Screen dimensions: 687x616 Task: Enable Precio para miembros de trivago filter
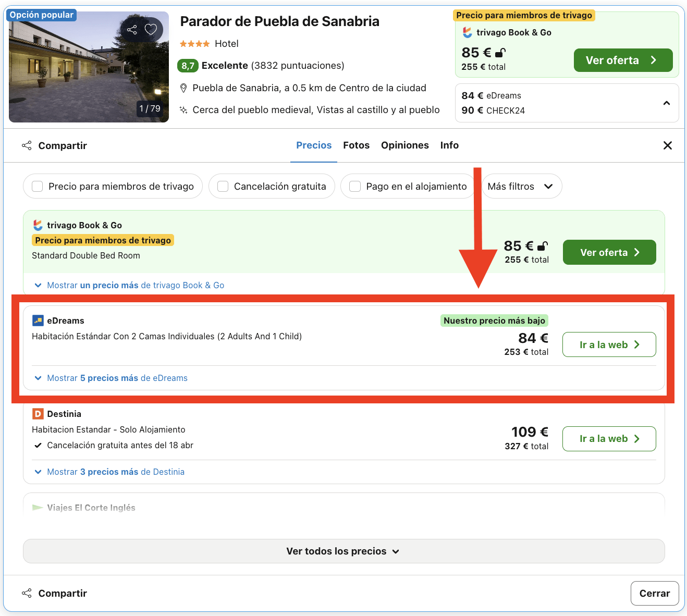pos(38,187)
